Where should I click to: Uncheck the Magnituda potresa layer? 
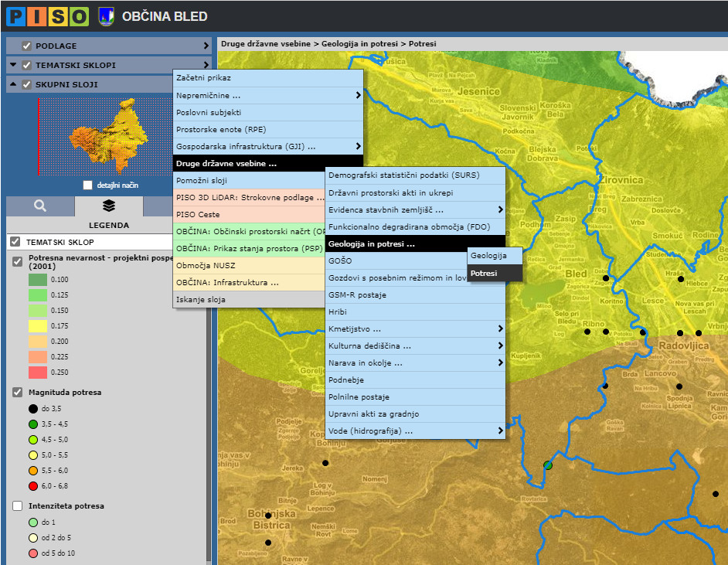coord(18,393)
